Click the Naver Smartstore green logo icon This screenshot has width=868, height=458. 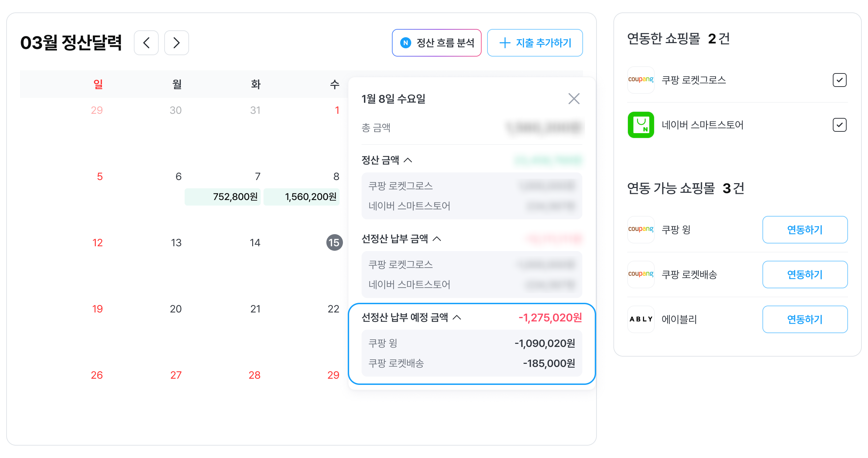pyautogui.click(x=641, y=125)
